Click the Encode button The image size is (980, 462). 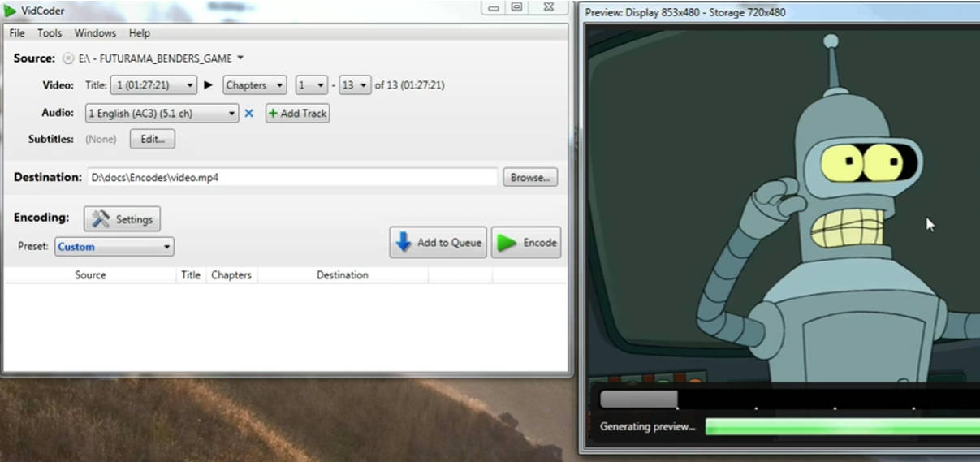pos(526,243)
